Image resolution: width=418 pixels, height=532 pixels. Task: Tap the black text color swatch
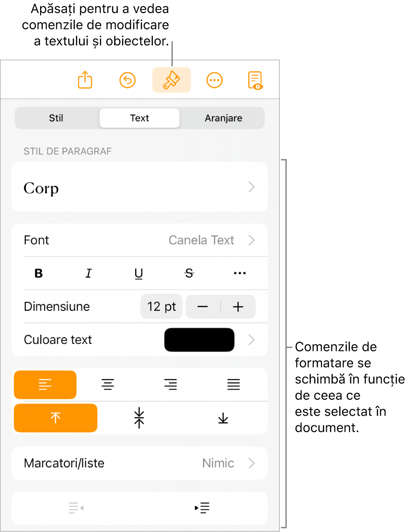tap(199, 340)
